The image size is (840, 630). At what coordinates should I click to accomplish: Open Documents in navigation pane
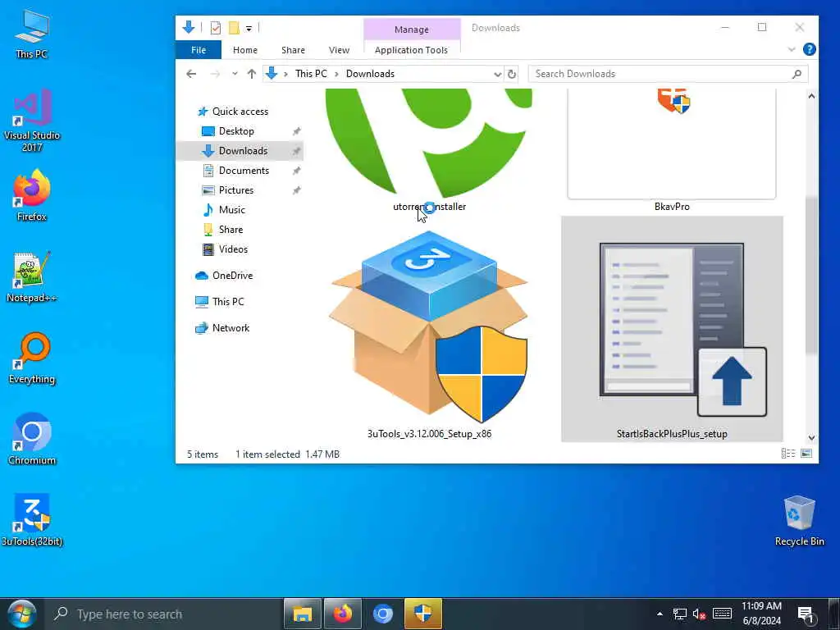(x=244, y=171)
